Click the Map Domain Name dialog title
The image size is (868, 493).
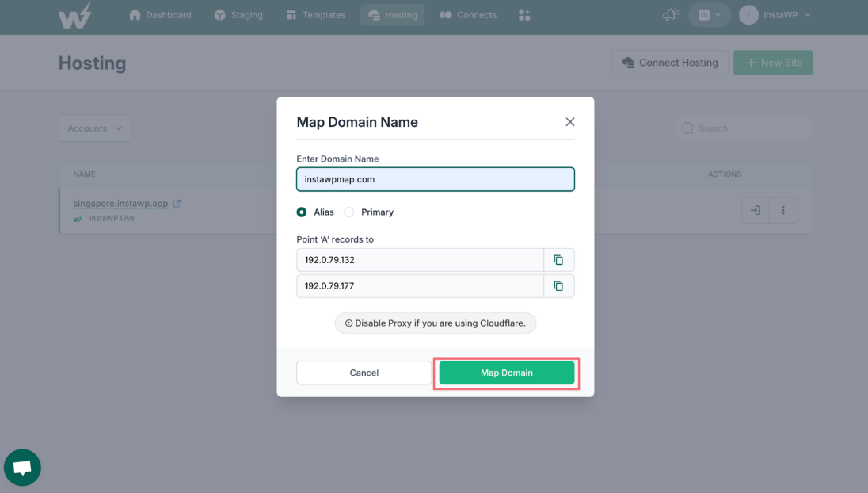pos(357,122)
